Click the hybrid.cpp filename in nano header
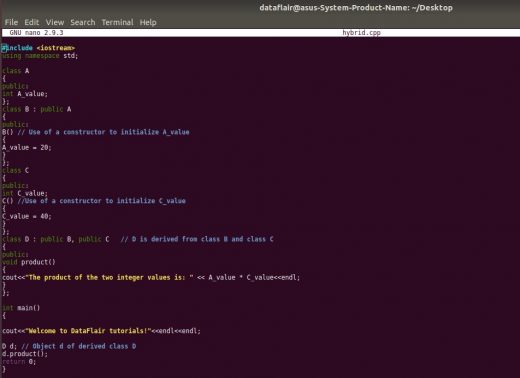Image resolution: width=520 pixels, height=378 pixels. (x=361, y=33)
